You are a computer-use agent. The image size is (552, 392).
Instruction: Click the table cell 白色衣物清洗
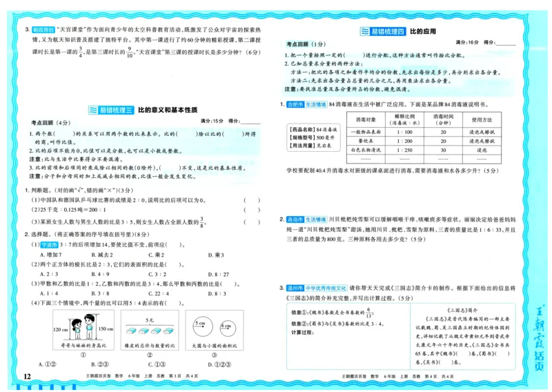[366, 150]
